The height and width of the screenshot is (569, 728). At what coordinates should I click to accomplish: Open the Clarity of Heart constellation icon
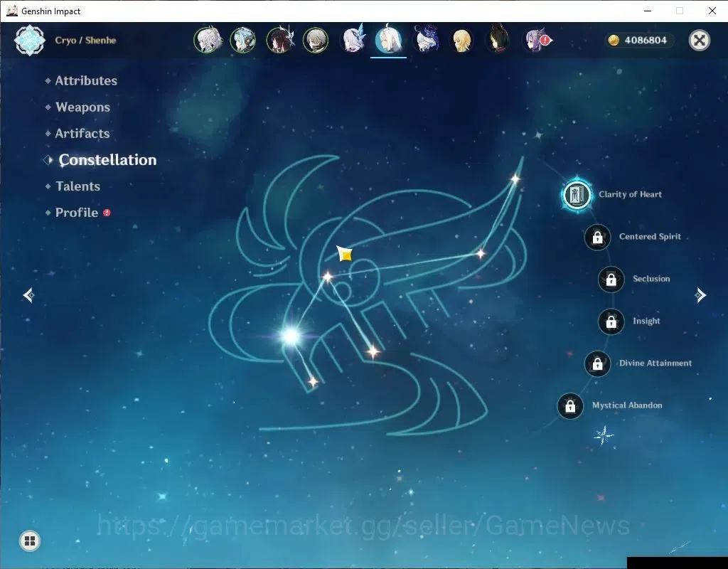point(577,195)
